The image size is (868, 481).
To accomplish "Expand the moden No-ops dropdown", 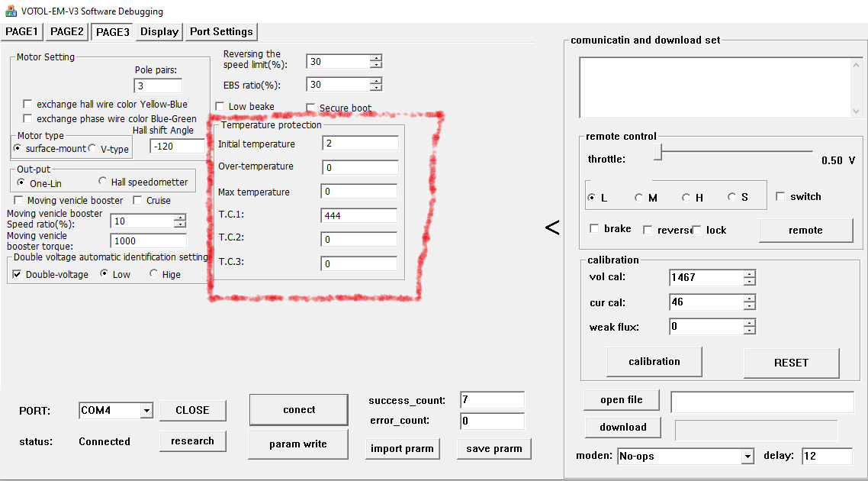I will coord(747,457).
